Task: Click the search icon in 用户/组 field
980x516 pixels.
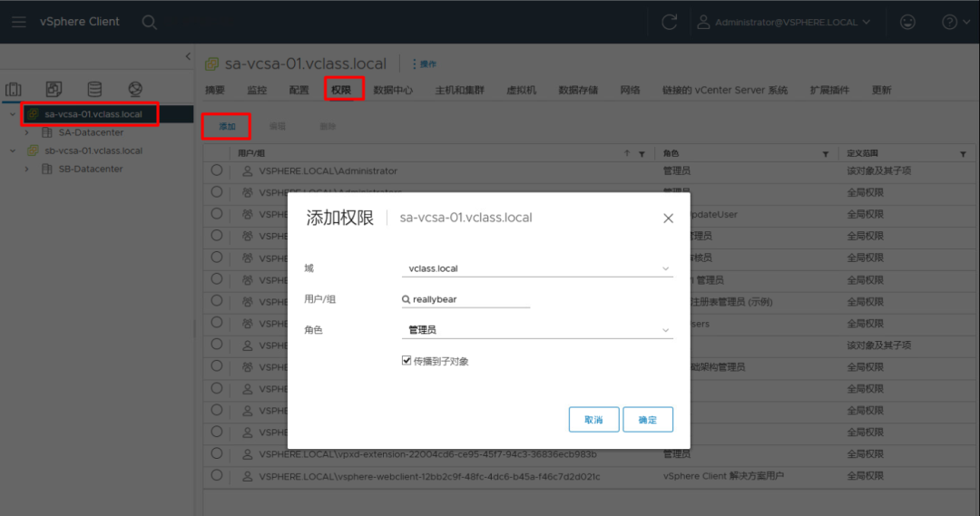Action: (x=407, y=299)
